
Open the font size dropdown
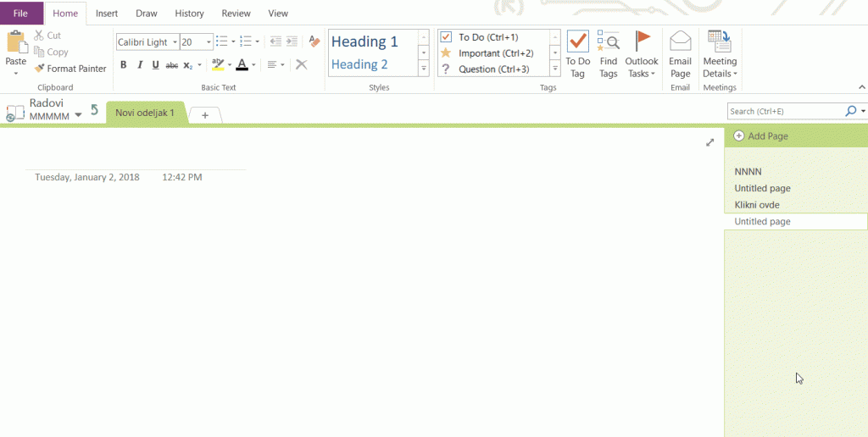209,41
